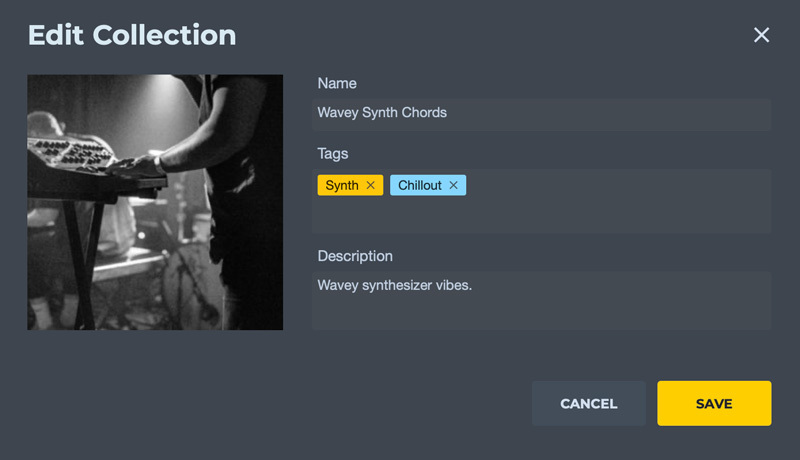
Task: Save the collection changes
Action: [x=714, y=404]
